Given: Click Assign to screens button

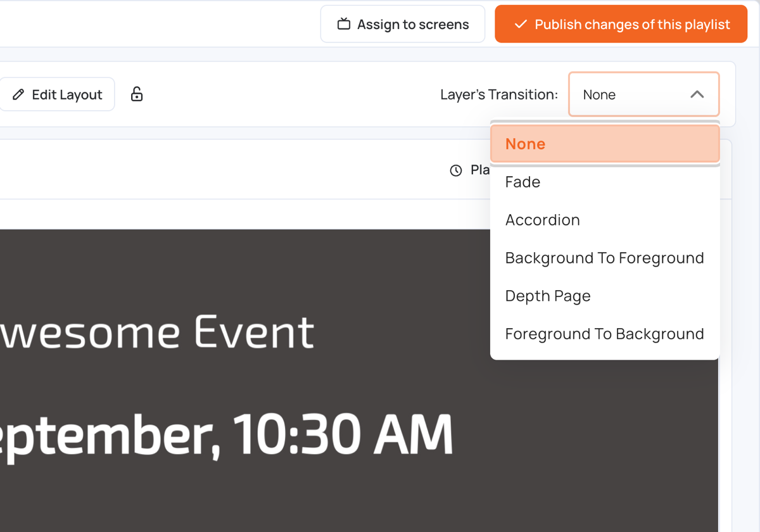Looking at the screenshot, I should pos(403,24).
